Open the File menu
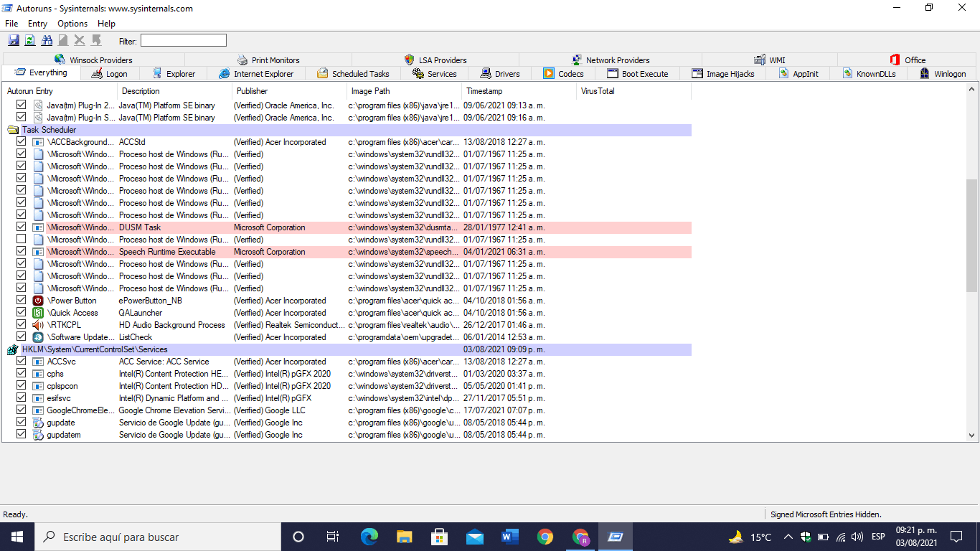 11,24
